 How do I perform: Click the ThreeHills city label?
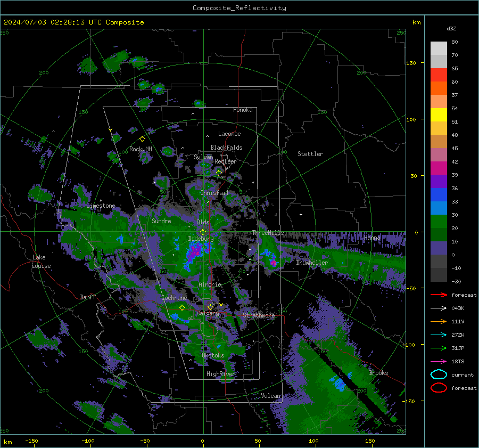click(268, 233)
